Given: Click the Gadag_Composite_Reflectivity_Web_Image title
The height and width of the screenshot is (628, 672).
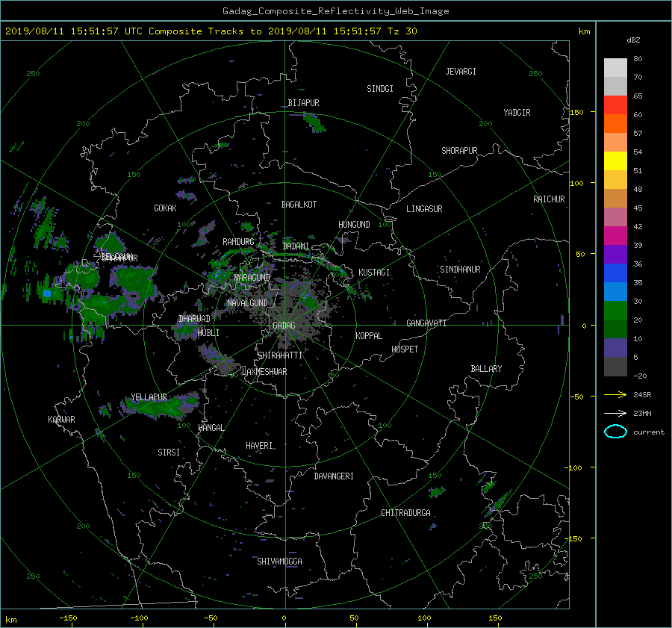Looking at the screenshot, I should tap(335, 11).
